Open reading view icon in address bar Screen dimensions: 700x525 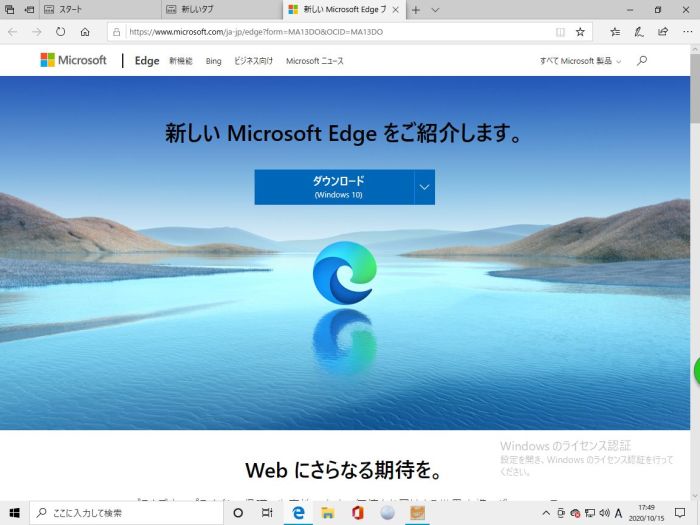(x=560, y=32)
